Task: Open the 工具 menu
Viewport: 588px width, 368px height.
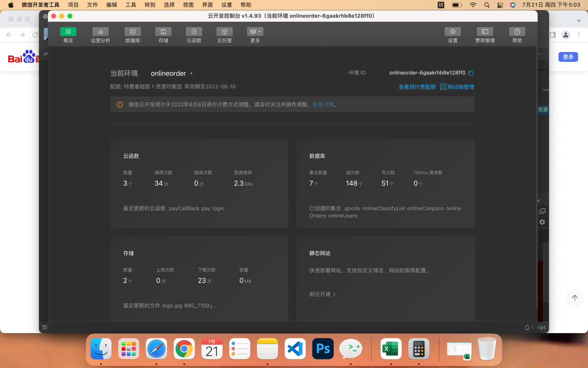Action: (131, 5)
